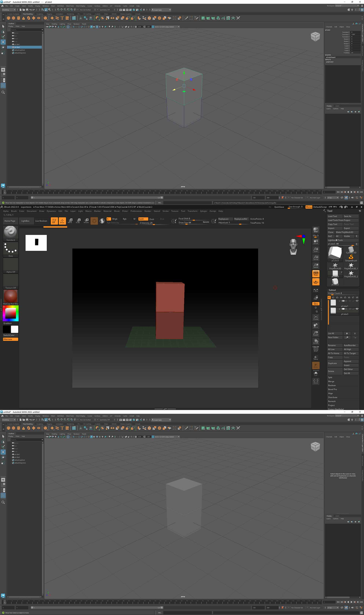Open the Brush menu in ZBrush
Screen dimensions: 364x615
[14, 211]
